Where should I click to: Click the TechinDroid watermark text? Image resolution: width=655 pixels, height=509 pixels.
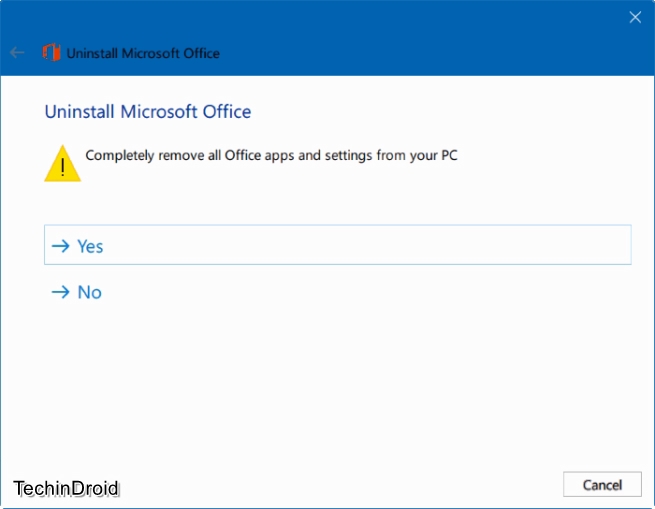pyautogui.click(x=67, y=488)
